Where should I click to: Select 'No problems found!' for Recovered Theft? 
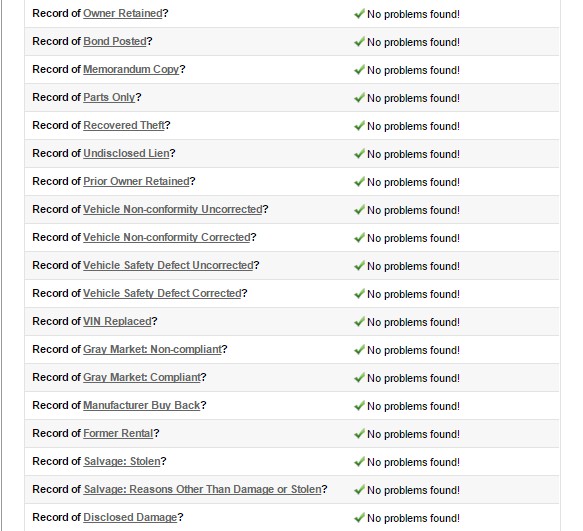[413, 126]
